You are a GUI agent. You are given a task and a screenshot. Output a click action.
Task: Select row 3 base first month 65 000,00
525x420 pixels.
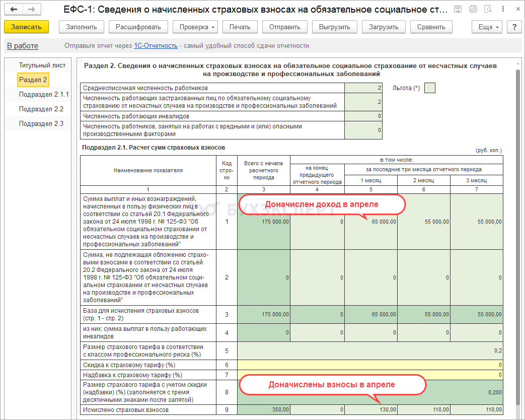point(370,315)
